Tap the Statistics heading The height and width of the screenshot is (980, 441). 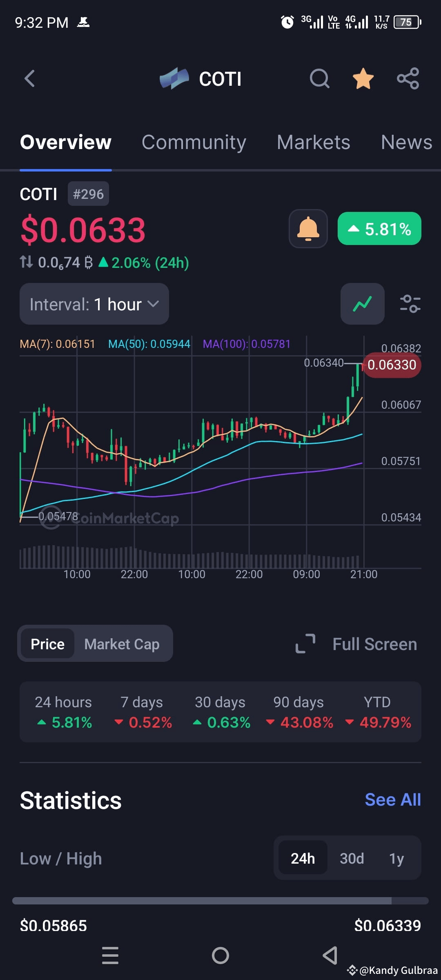point(71,800)
